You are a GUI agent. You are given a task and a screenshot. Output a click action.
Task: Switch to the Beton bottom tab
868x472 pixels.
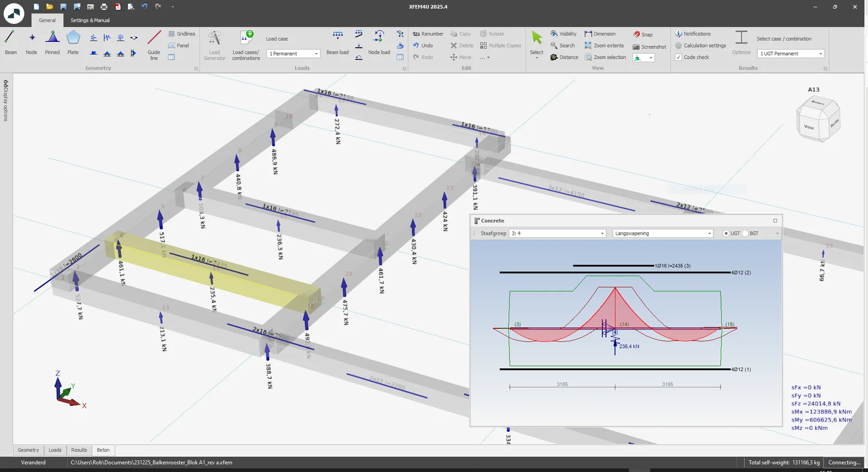coord(103,450)
